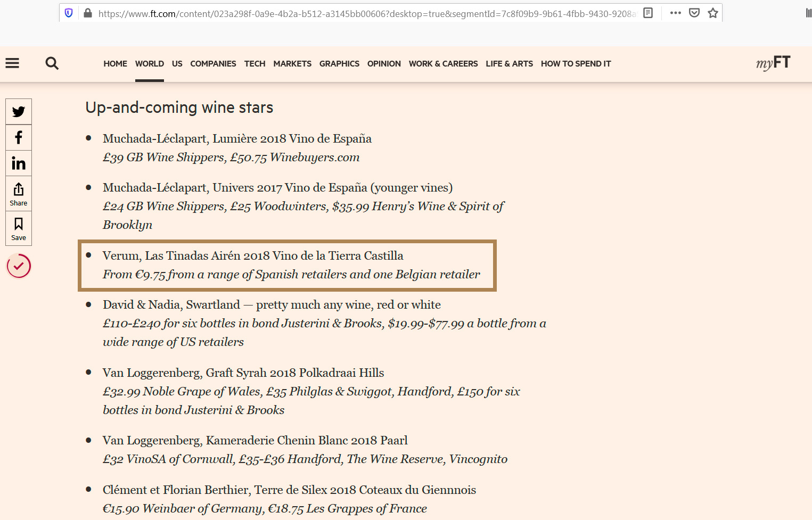Image resolution: width=812 pixels, height=520 pixels.
Task: Bookmark this page with star icon
Action: [x=713, y=13]
